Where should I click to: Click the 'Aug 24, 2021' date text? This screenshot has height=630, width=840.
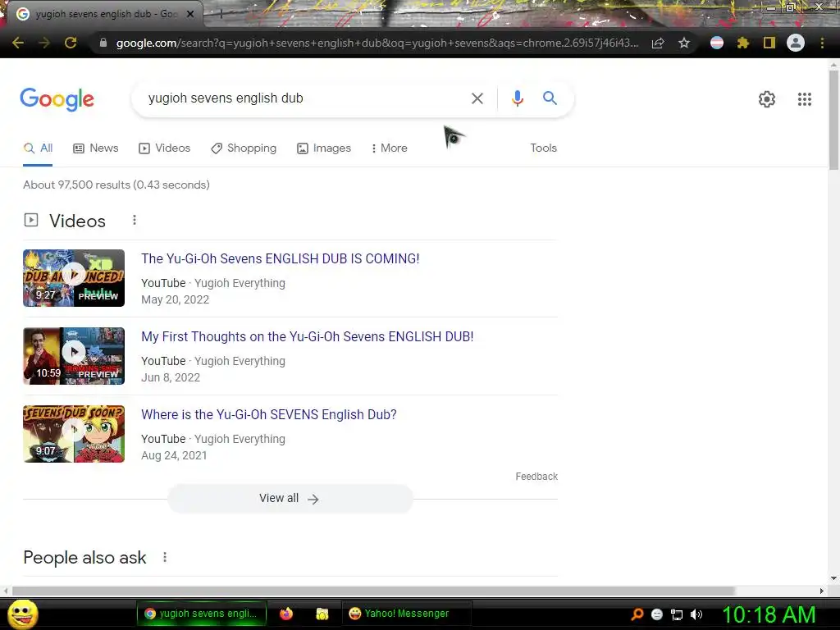(x=174, y=455)
